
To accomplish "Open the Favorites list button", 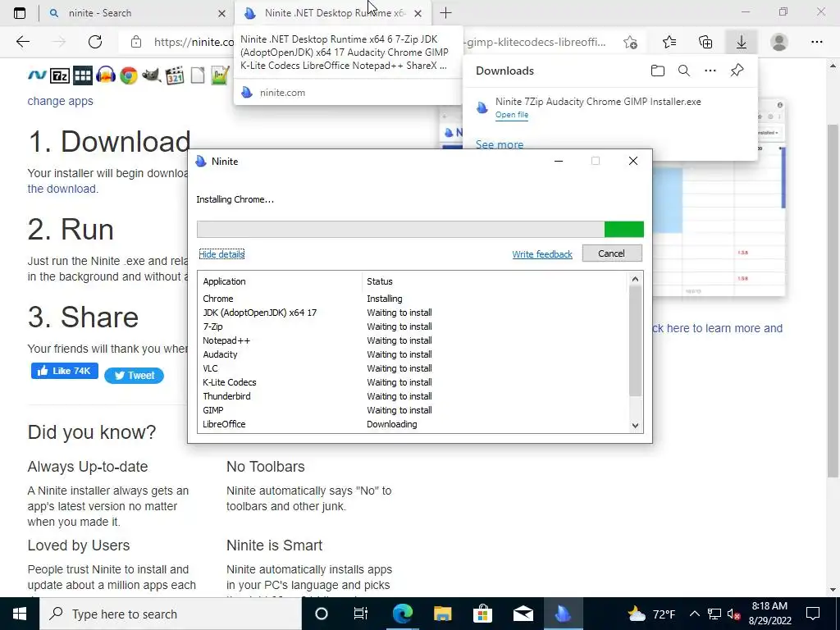I will (669, 42).
